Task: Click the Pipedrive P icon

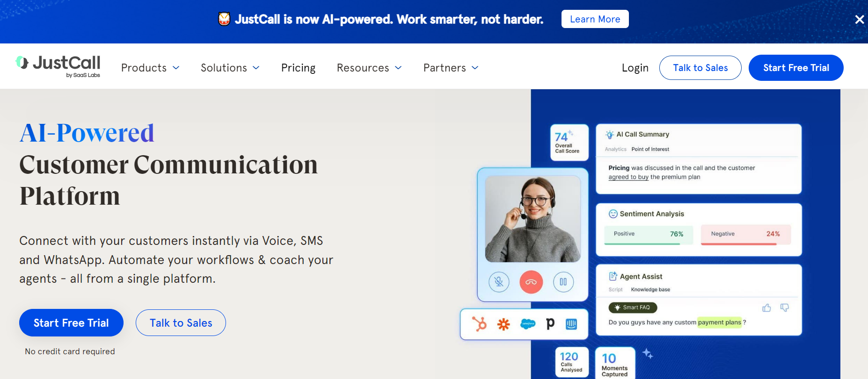Action: coord(550,323)
